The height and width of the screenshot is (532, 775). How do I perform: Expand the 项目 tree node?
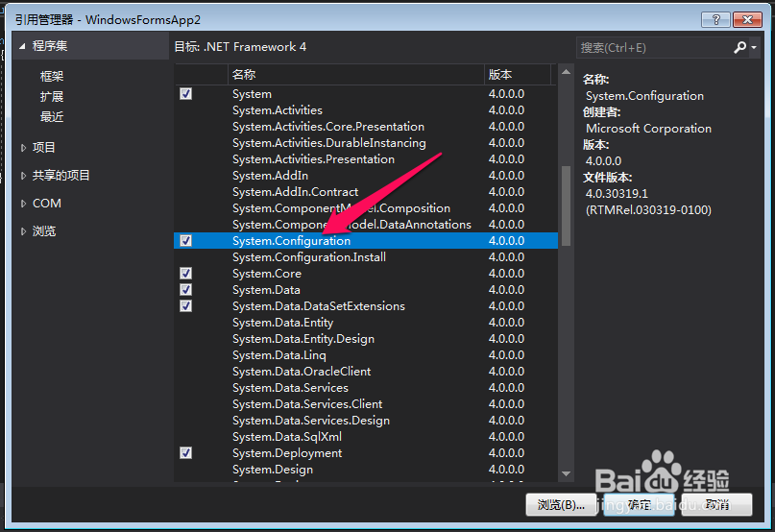tap(23, 147)
